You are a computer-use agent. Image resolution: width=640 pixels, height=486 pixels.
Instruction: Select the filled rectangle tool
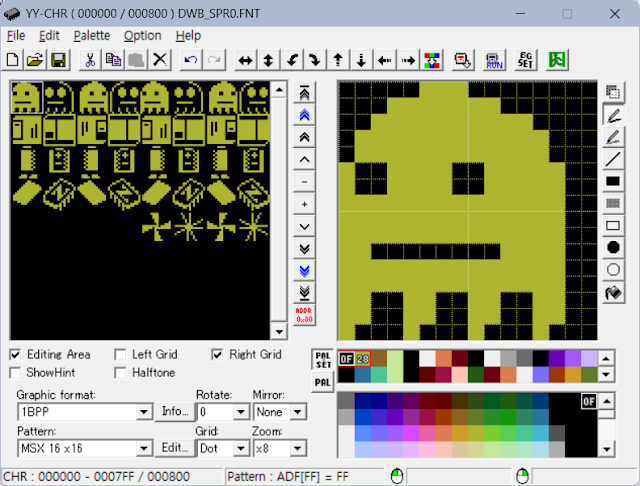tap(613, 181)
